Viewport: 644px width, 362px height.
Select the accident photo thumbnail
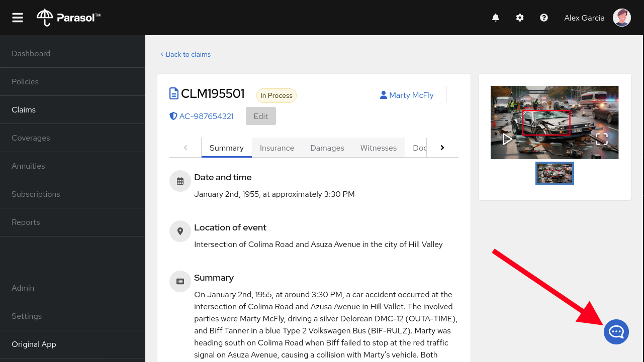(555, 174)
